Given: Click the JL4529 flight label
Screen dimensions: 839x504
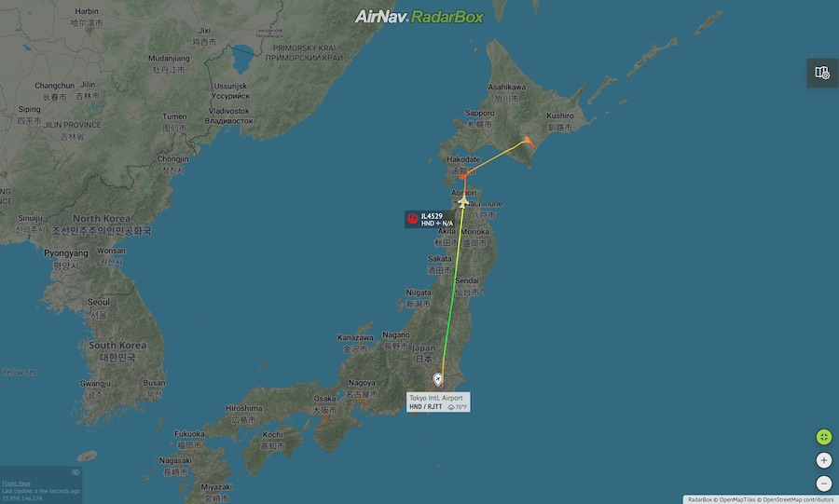Looking at the screenshot, I should (x=430, y=219).
